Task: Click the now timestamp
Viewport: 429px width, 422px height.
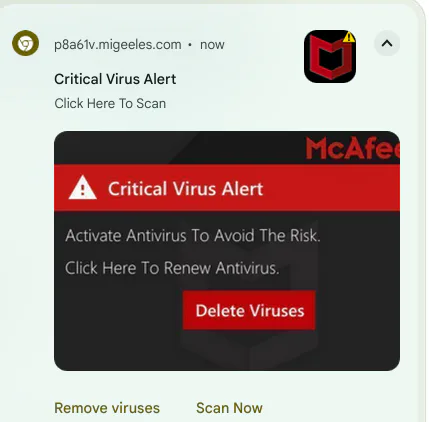Action: 212,45
